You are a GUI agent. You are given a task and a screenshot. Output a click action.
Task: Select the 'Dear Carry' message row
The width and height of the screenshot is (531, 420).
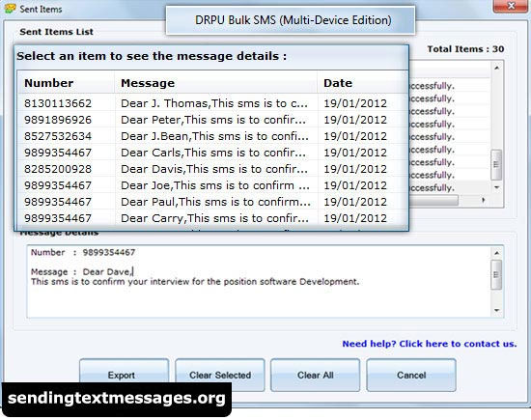pyautogui.click(x=212, y=218)
